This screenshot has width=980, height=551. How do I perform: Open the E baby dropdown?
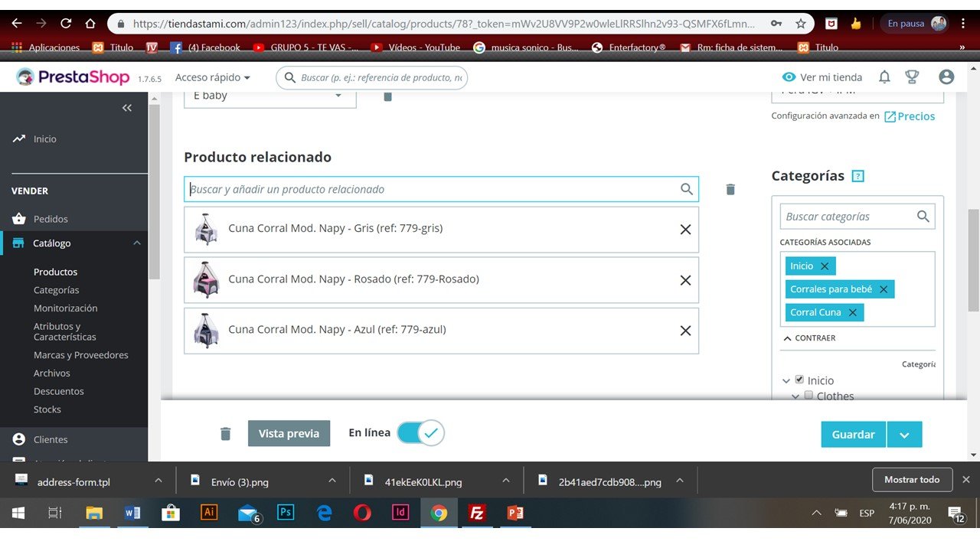tap(270, 97)
